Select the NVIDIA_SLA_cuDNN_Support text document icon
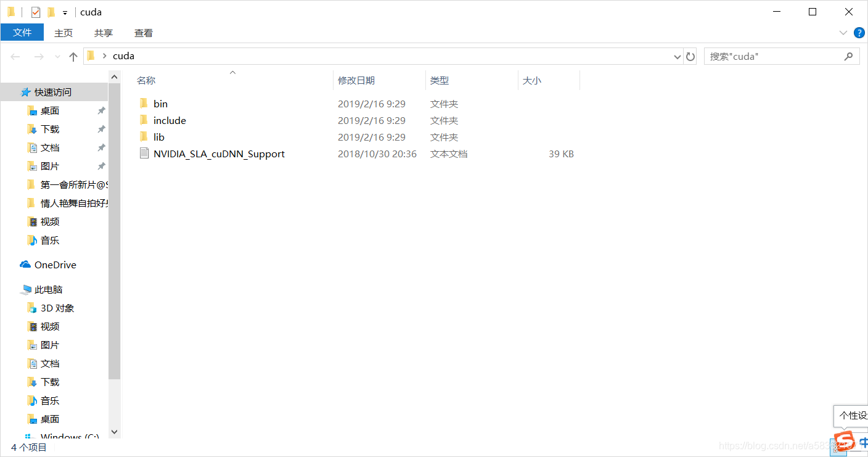The width and height of the screenshot is (868, 457). (x=144, y=154)
